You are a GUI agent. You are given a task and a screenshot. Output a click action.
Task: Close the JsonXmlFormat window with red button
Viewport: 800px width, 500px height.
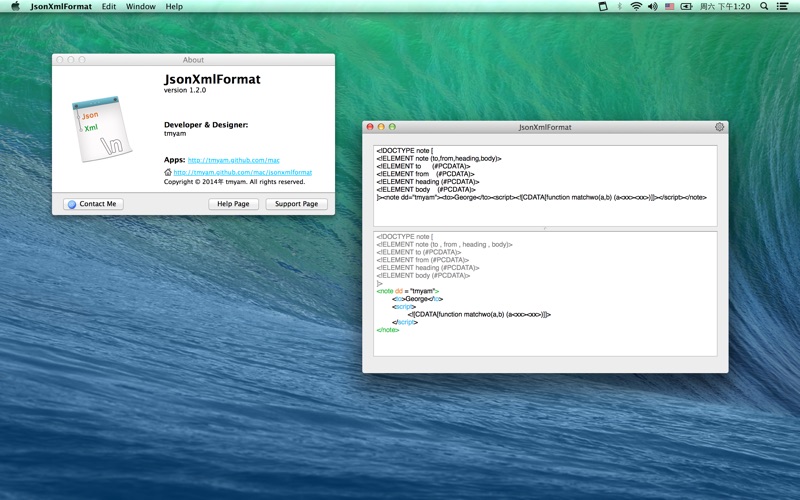tap(370, 127)
